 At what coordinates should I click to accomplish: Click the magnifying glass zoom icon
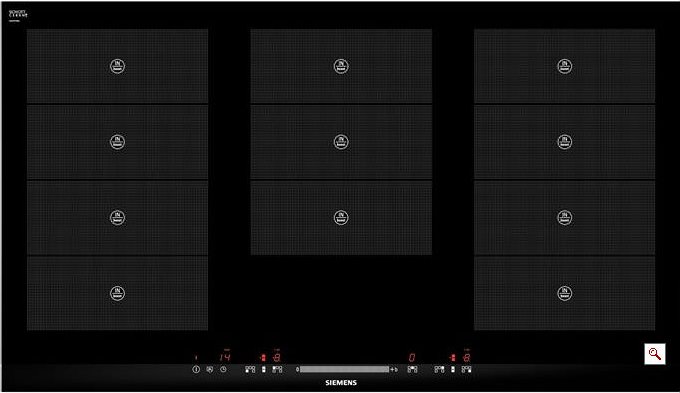click(655, 354)
